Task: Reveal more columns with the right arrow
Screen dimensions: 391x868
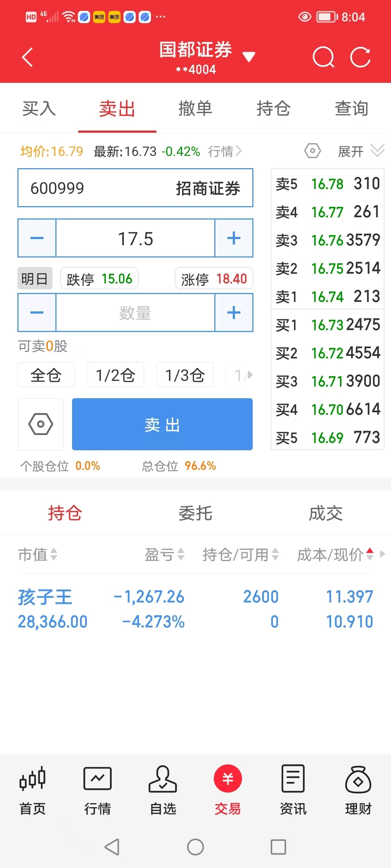Action: pyautogui.click(x=382, y=554)
